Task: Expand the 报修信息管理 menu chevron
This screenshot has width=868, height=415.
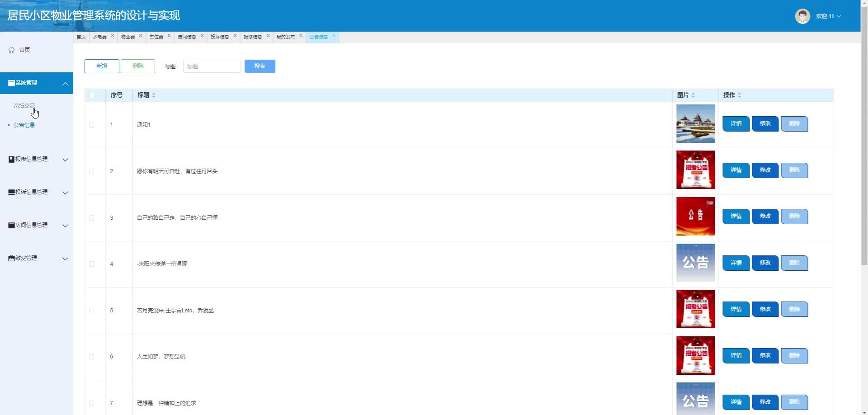Action: (65, 160)
